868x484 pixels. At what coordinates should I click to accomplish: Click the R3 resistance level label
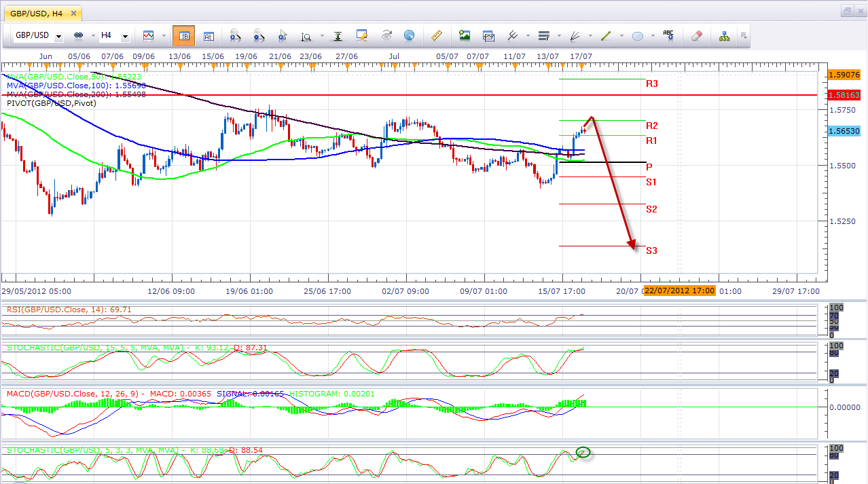[652, 83]
